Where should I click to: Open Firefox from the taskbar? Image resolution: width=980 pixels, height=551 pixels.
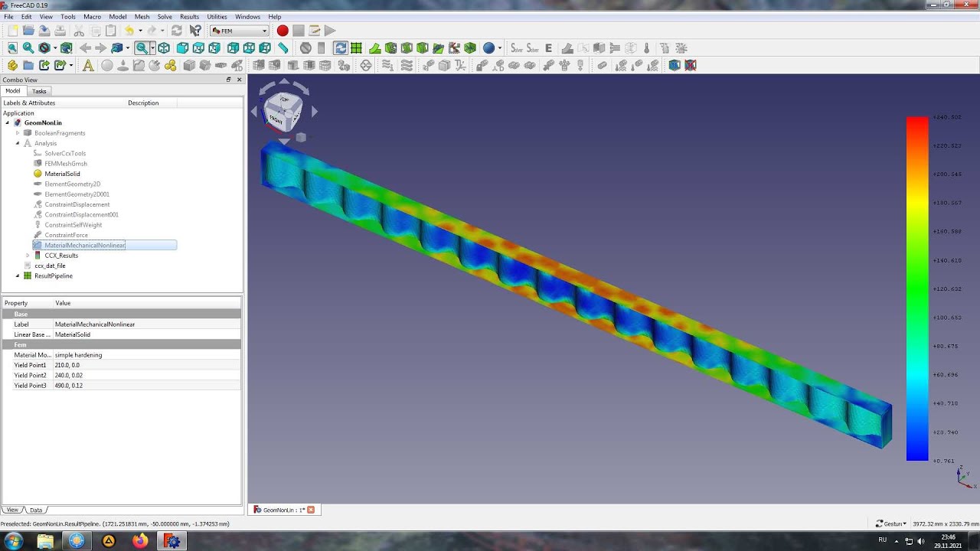(140, 541)
